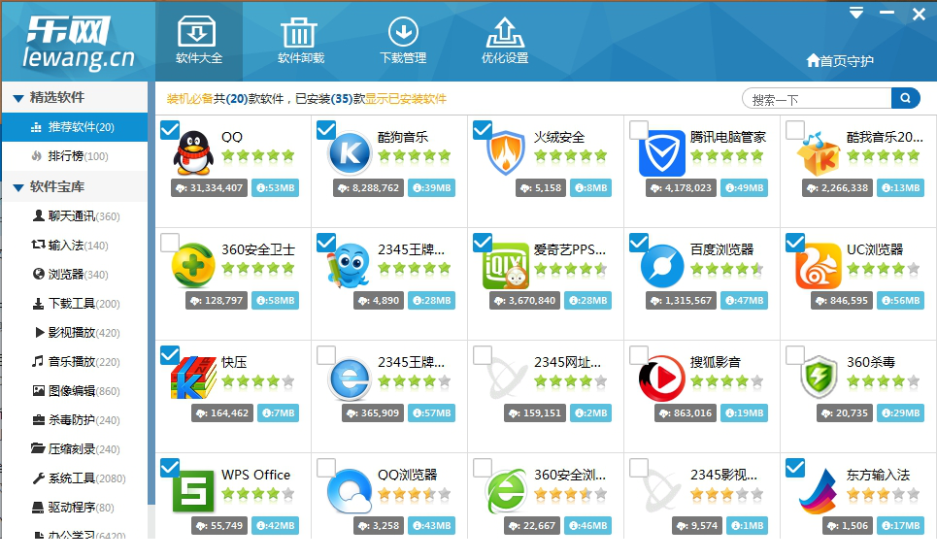Open the 浏览器 category

pos(74,274)
